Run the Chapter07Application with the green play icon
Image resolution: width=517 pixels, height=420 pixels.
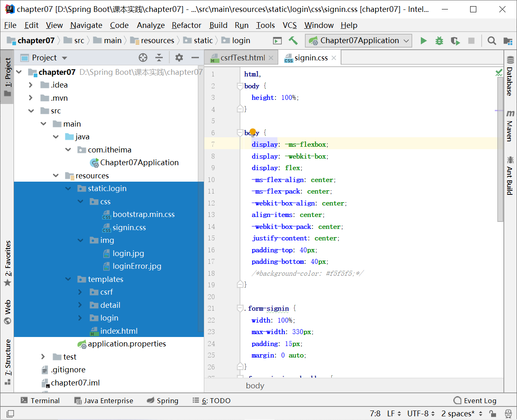(x=424, y=41)
